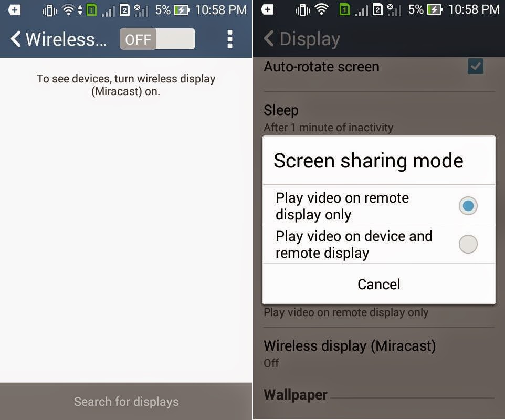Tap the Display title in header
The width and height of the screenshot is (505, 420).
pos(310,39)
